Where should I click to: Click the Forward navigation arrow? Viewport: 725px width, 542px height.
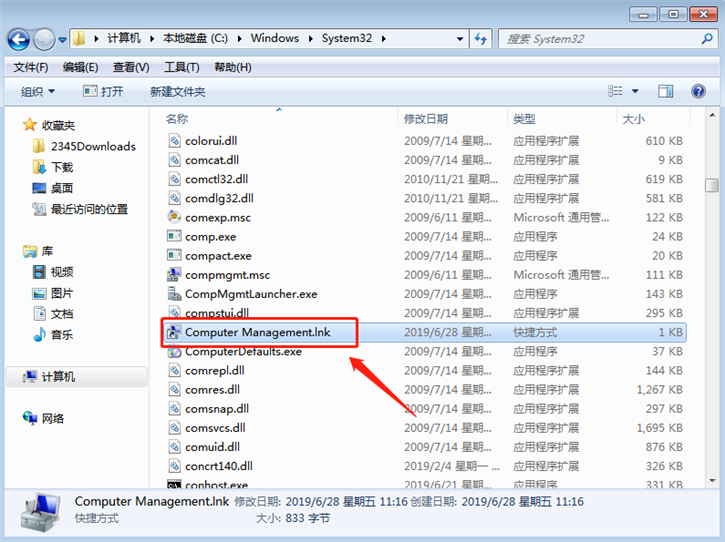[44, 40]
